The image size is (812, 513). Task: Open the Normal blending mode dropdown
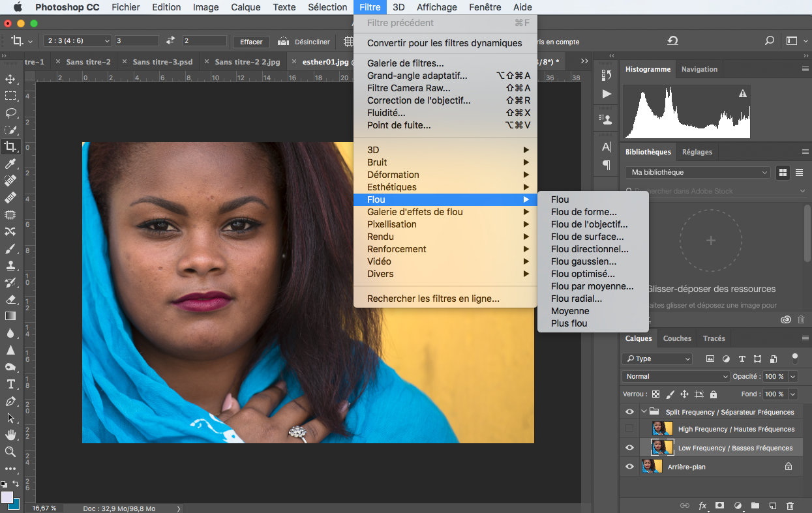click(x=675, y=376)
